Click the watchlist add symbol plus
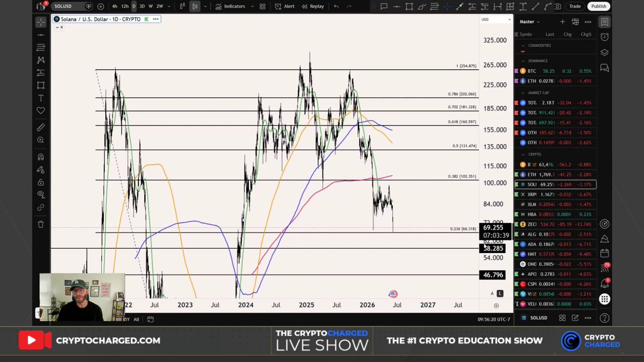The image size is (644, 362). point(562,22)
